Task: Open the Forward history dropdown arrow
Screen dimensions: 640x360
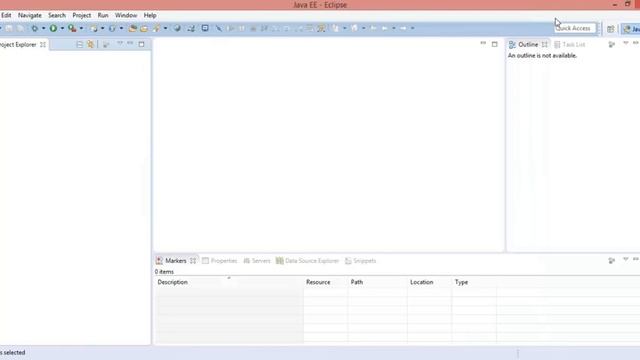Action: 413,28
